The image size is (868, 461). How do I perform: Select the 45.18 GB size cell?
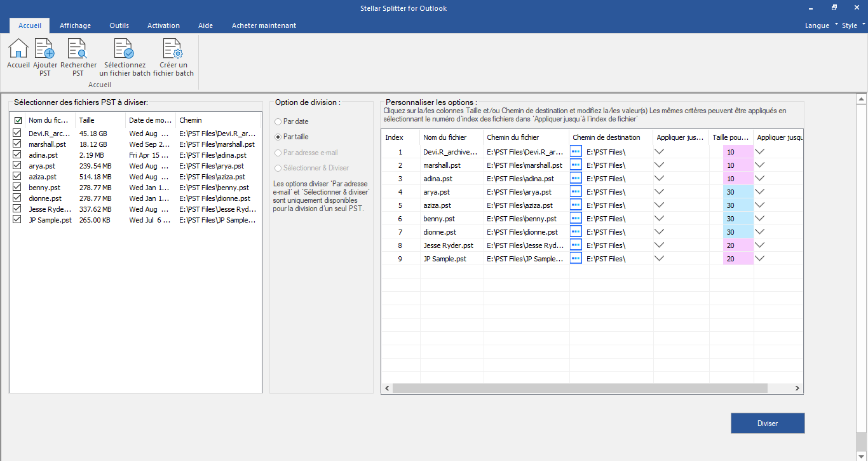(x=93, y=134)
